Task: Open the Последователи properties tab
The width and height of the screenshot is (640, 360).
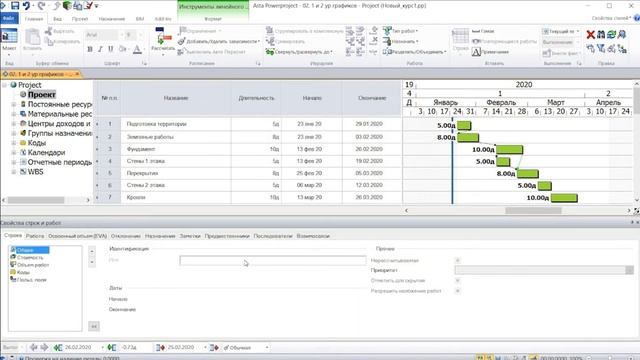Action: click(273, 236)
